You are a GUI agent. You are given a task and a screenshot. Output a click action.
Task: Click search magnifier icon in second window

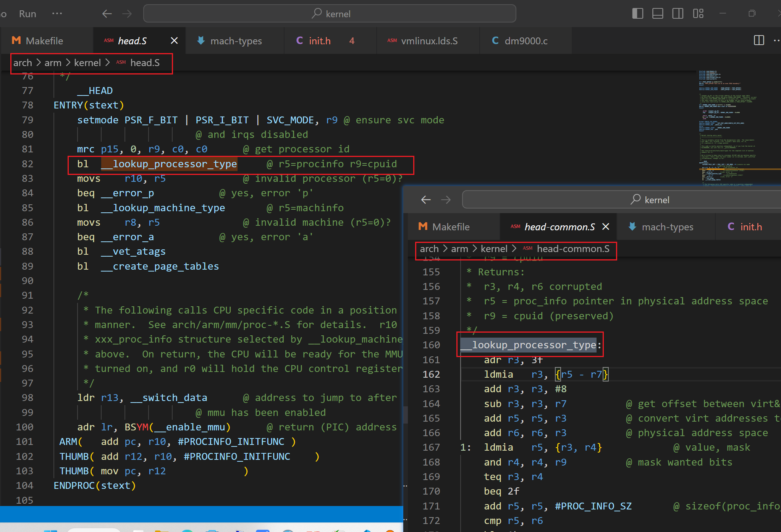tap(635, 199)
